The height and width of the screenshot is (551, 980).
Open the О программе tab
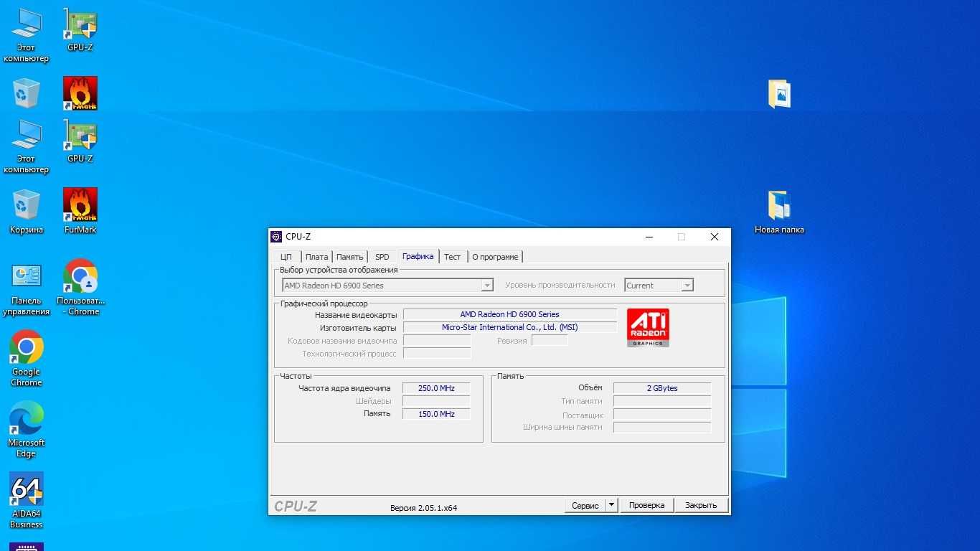click(x=495, y=257)
